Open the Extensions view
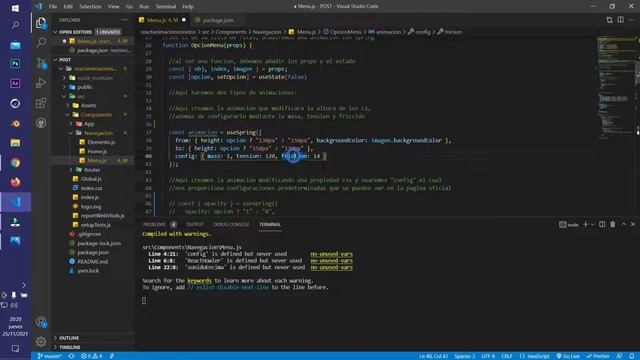This screenshot has height=360, width=640. point(41,103)
